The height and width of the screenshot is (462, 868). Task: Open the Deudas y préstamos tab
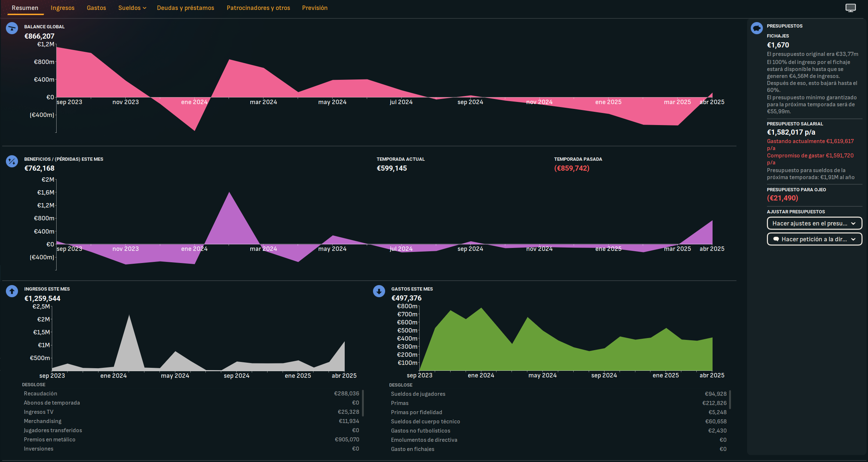pos(186,8)
